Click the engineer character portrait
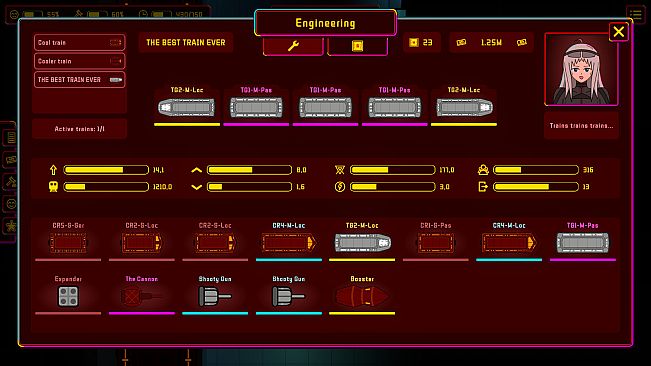The image size is (651, 366). click(581, 69)
